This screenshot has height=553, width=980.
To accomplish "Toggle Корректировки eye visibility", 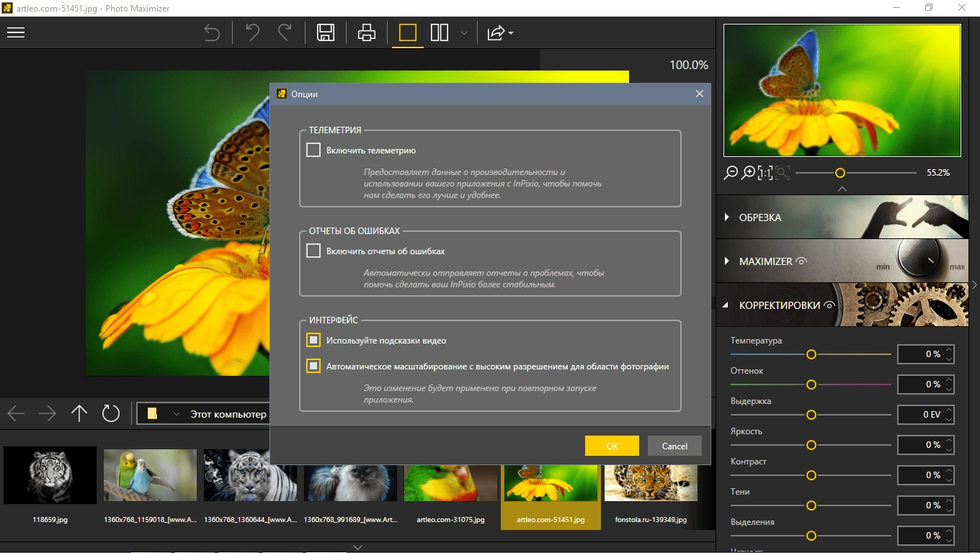I will pos(829,305).
